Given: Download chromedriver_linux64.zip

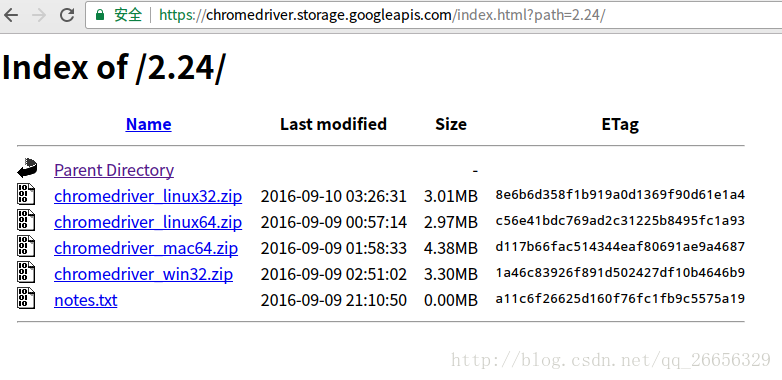Looking at the screenshot, I should (148, 222).
